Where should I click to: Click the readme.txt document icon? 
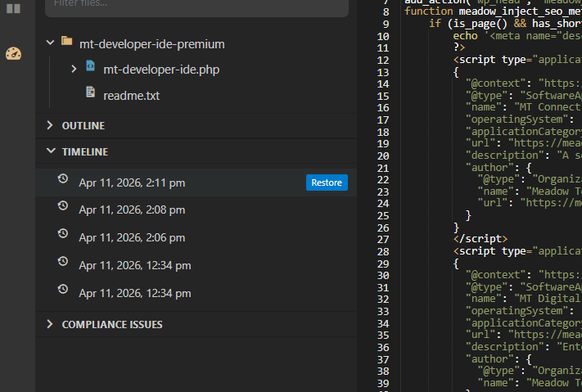tap(90, 92)
